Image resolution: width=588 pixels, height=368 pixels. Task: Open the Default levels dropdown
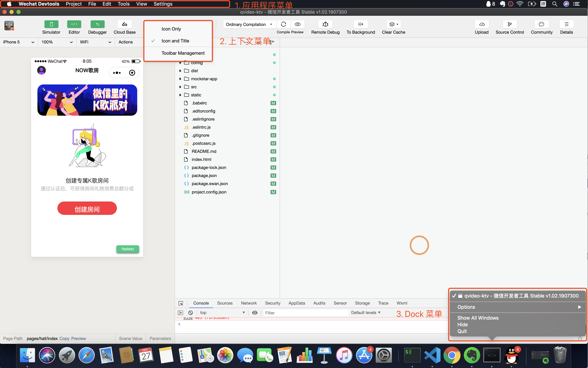366,313
